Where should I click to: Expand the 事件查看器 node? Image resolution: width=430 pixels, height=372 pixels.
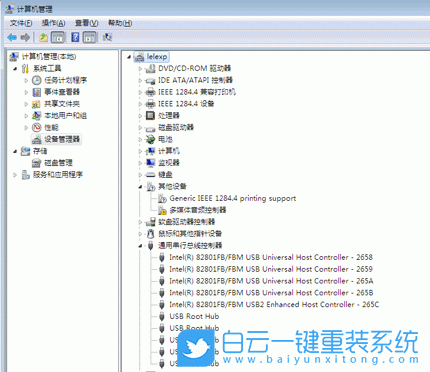[26, 92]
